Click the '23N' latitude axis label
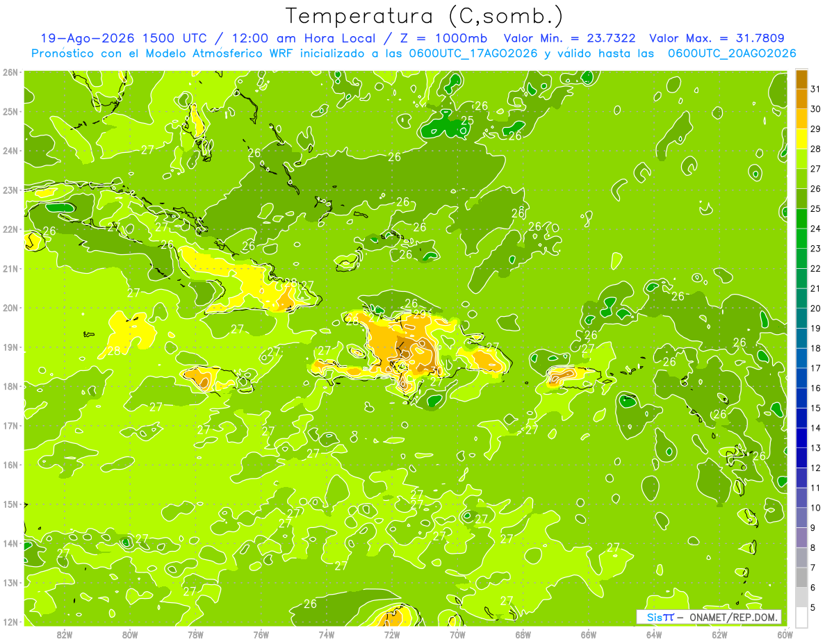 pos(10,190)
